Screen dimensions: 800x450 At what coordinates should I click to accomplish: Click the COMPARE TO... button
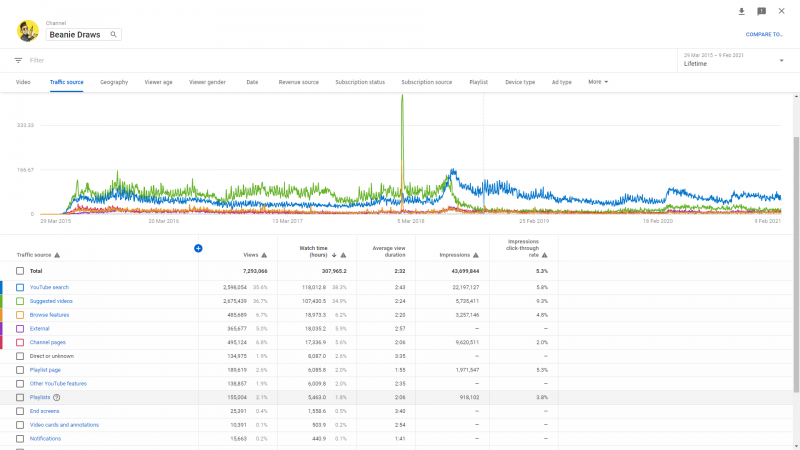coord(765,34)
